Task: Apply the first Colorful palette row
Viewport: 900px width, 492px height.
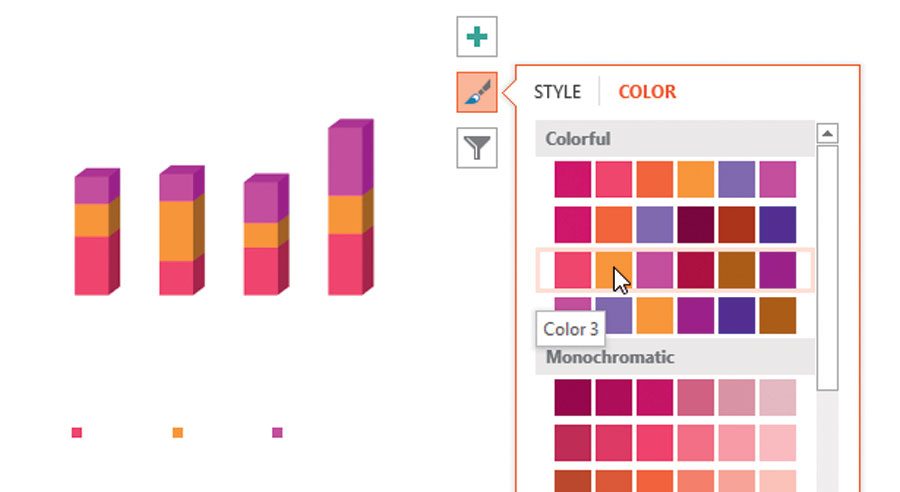Action: pos(675,179)
